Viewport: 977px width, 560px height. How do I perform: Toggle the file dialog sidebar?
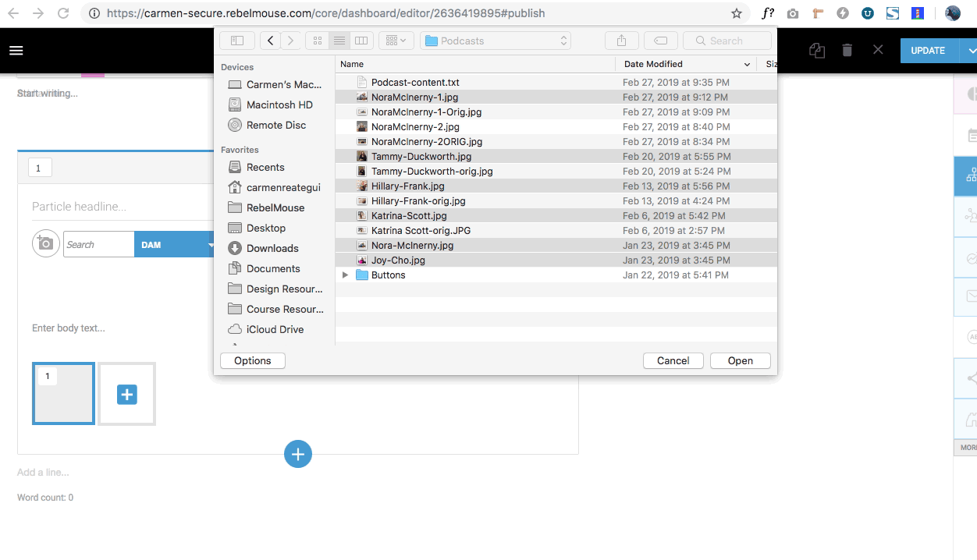[x=237, y=41]
